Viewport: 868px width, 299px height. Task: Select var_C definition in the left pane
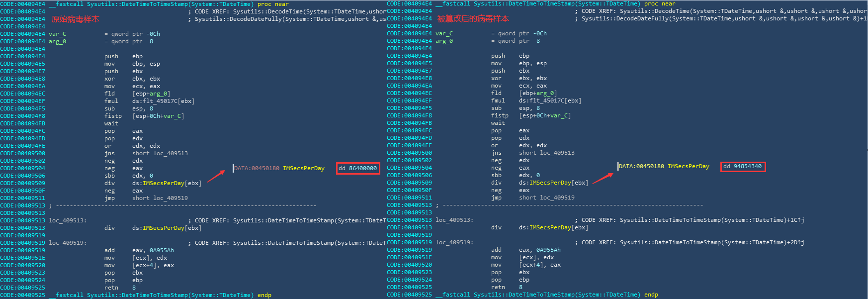point(57,34)
